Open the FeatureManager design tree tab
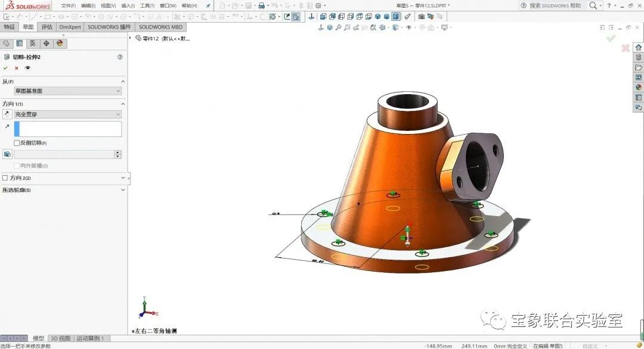This screenshot has width=644, height=349. pos(6,43)
